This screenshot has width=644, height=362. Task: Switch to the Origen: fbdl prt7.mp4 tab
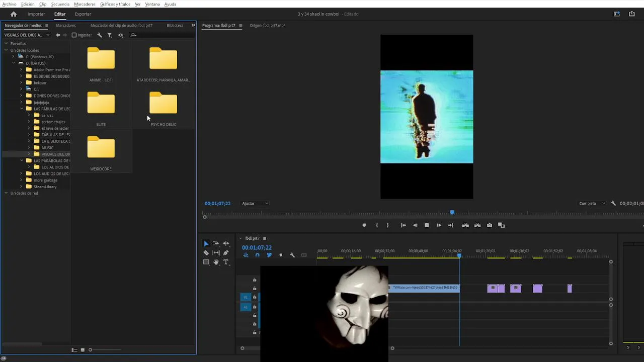(267, 25)
